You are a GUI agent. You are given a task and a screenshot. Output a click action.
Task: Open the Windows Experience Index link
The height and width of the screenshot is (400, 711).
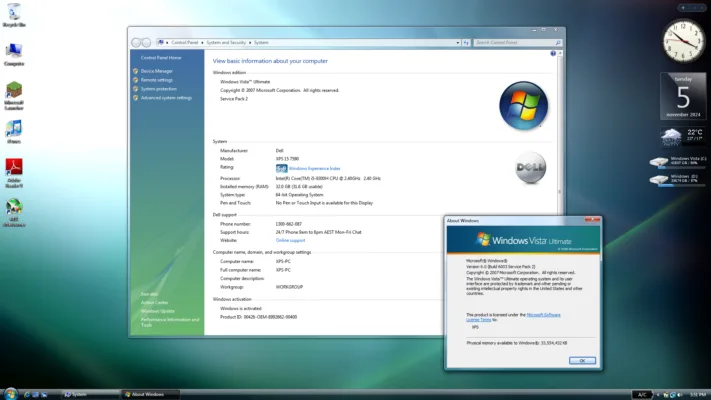pyautogui.click(x=314, y=169)
